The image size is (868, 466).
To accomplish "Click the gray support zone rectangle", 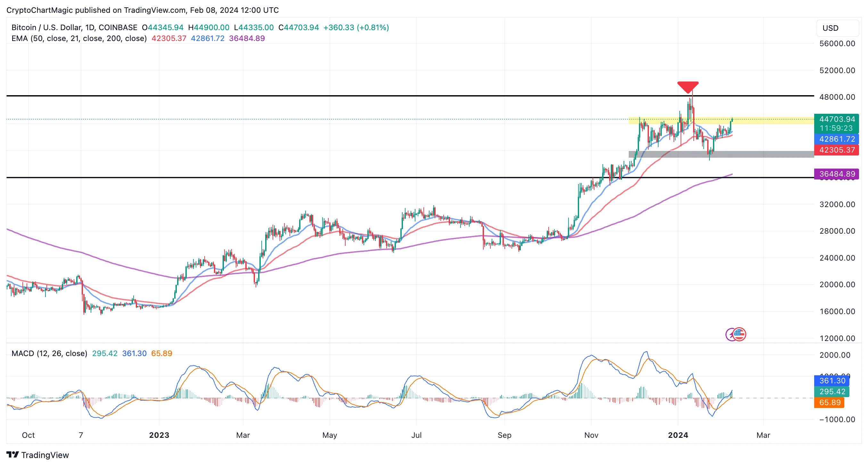I will point(721,154).
